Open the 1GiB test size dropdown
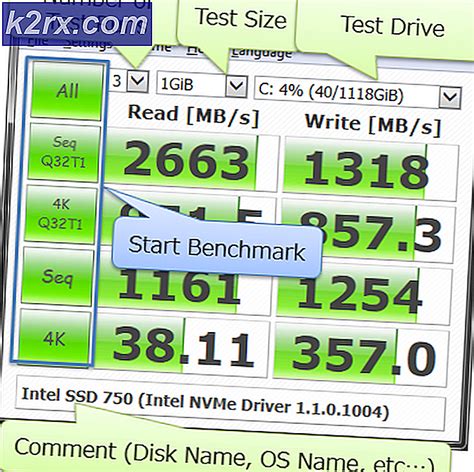The height and width of the screenshot is (472, 474). click(x=236, y=86)
